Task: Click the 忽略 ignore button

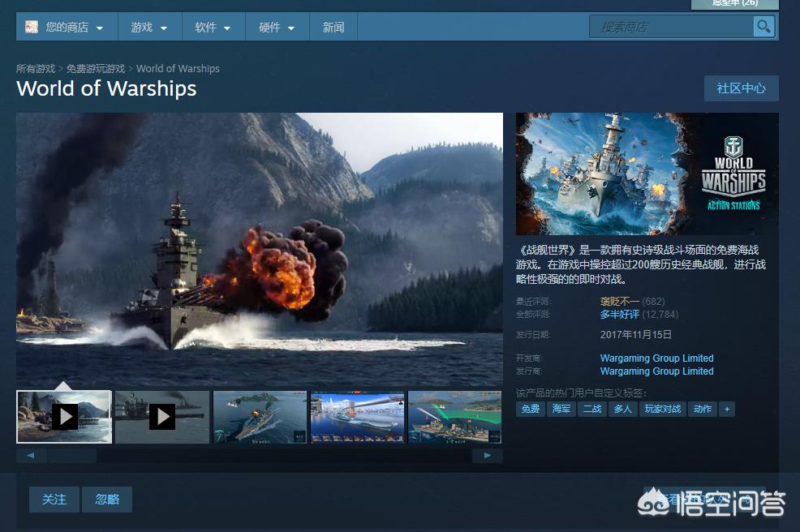Action: coord(107,500)
